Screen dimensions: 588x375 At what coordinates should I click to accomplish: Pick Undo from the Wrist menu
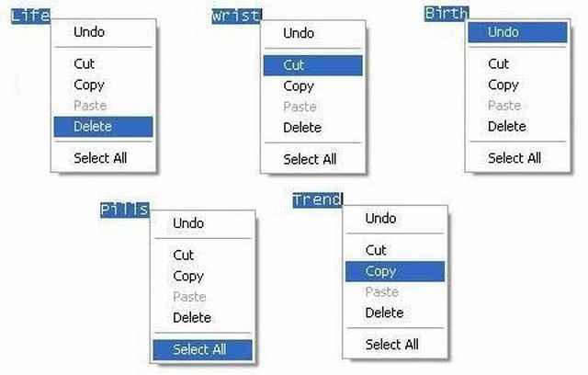[x=299, y=33]
